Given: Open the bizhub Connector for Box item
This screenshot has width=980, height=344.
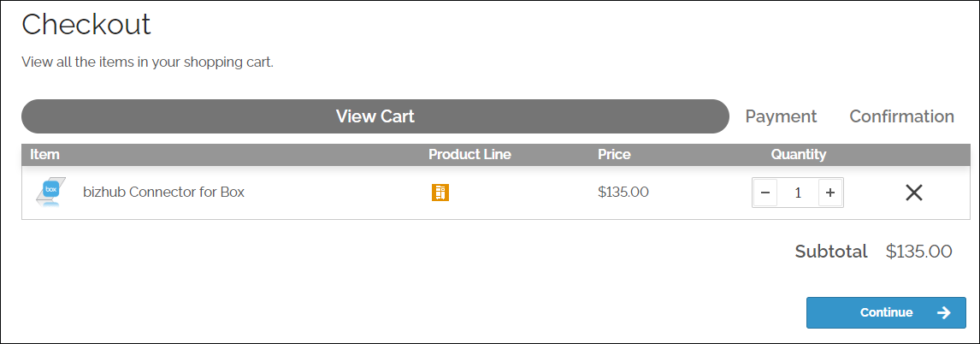Looking at the screenshot, I should click(x=163, y=192).
